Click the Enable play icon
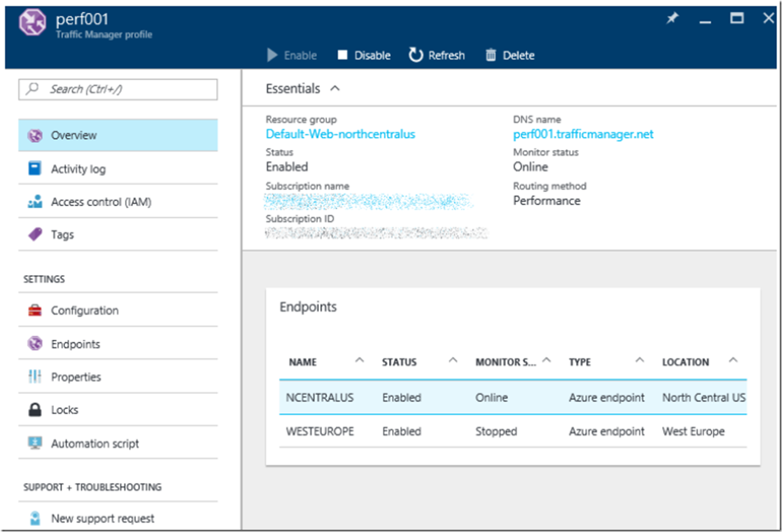Viewport: 782px width, 532px height. tap(272, 55)
